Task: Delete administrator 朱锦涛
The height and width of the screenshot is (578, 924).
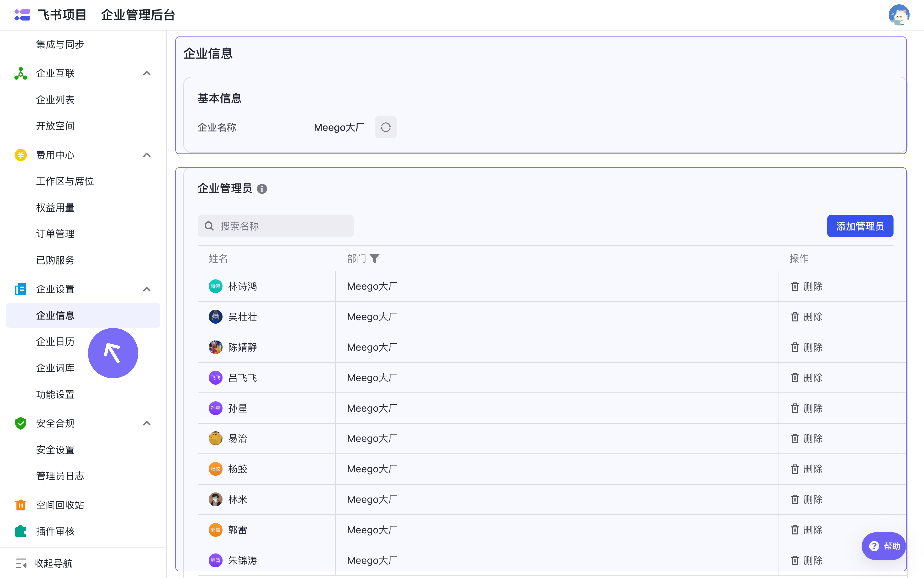Action: tap(806, 560)
